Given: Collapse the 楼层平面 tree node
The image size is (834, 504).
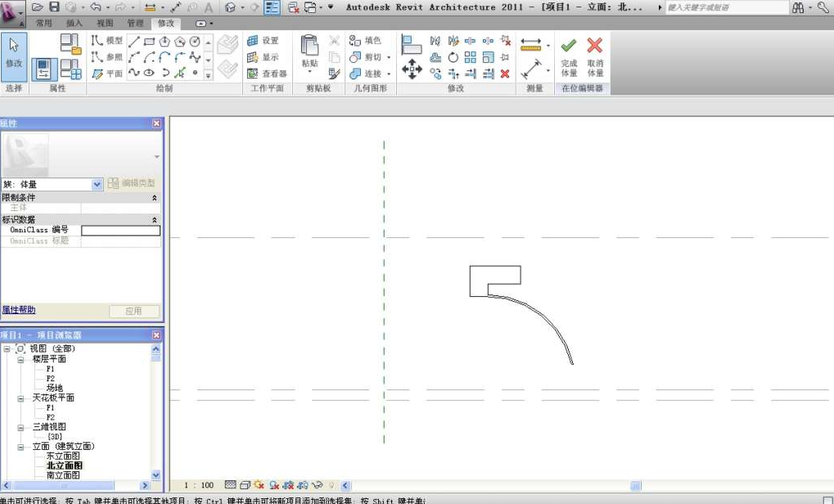Looking at the screenshot, I should 21,359.
